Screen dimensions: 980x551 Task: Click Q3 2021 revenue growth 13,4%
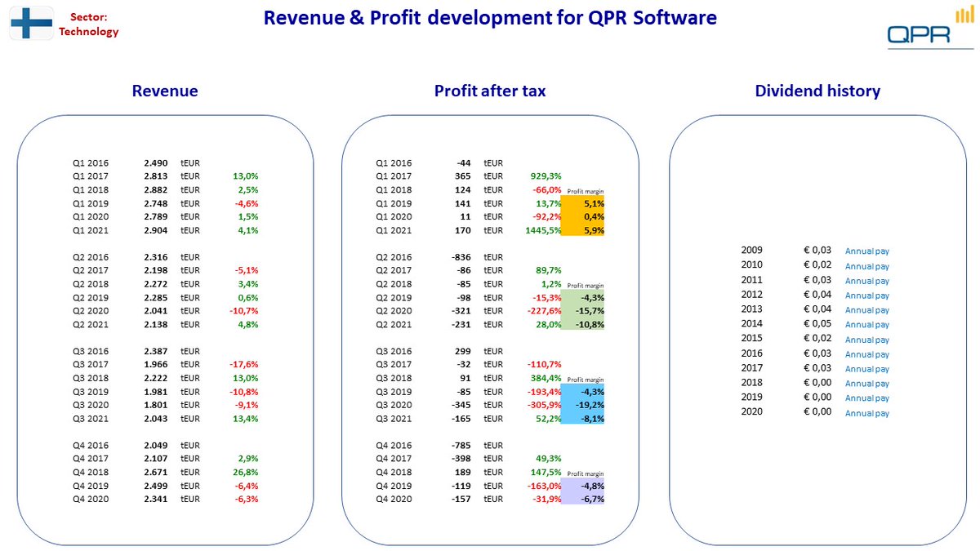tap(246, 419)
